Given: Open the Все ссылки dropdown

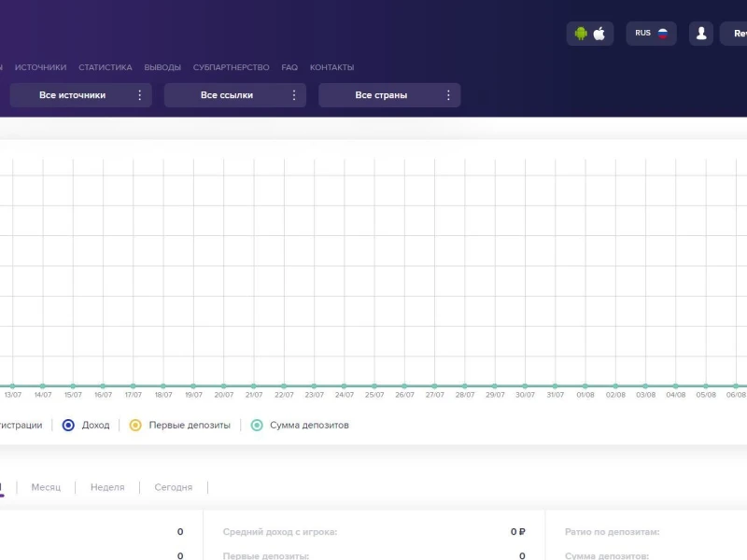Looking at the screenshot, I should [227, 95].
